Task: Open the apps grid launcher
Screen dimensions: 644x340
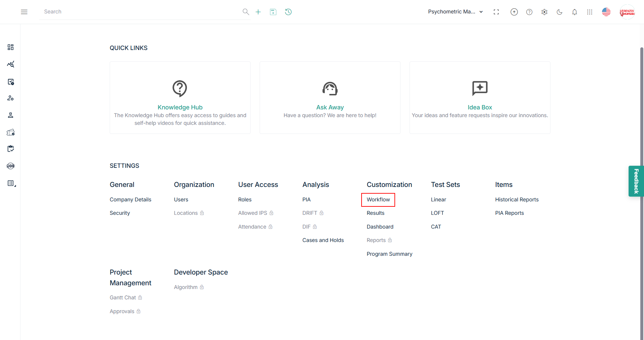Action: click(x=589, y=12)
